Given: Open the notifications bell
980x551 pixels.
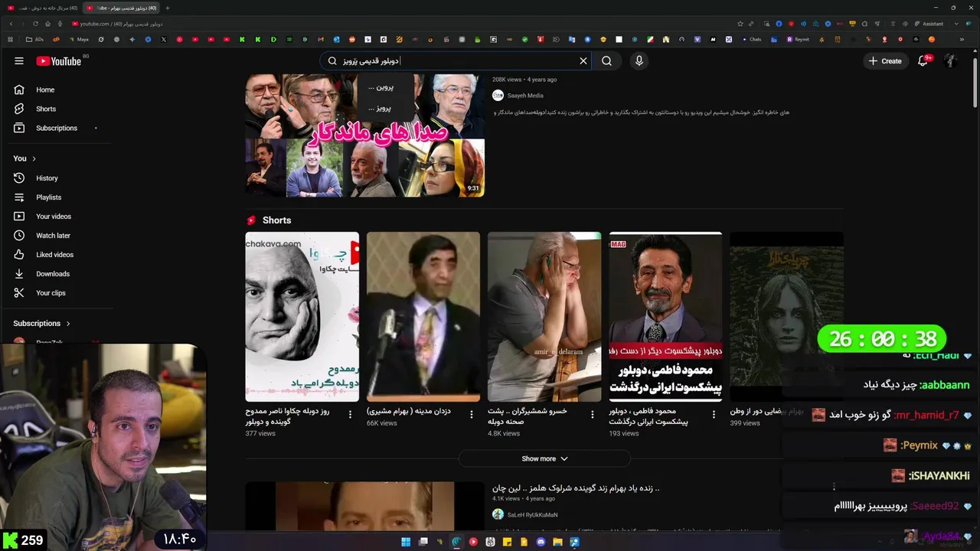Looking at the screenshot, I should tap(923, 61).
